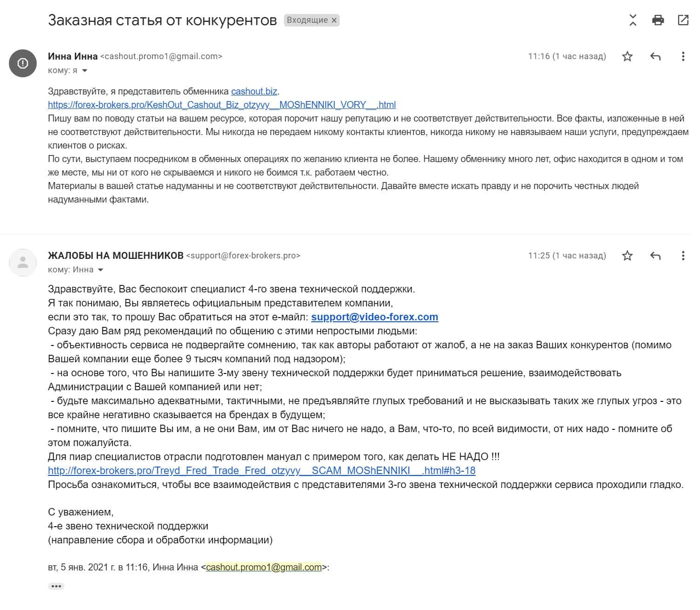Image resolution: width=700 pixels, height=610 pixels.
Task: Reply to Инна Инна's message
Action: pos(655,57)
